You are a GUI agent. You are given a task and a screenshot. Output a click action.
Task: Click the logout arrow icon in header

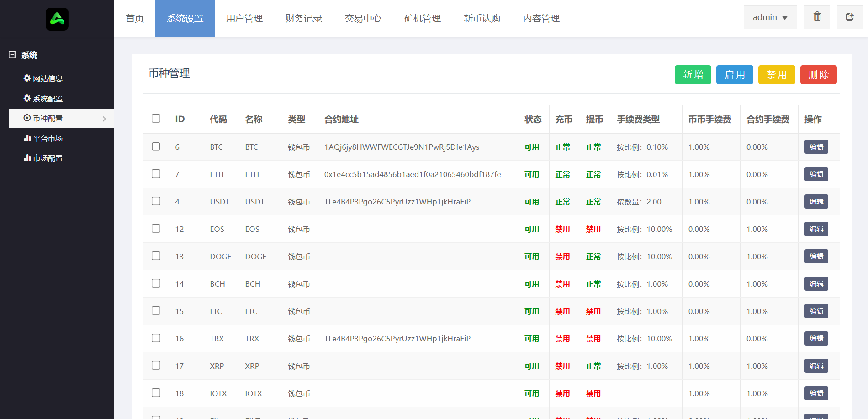click(849, 17)
